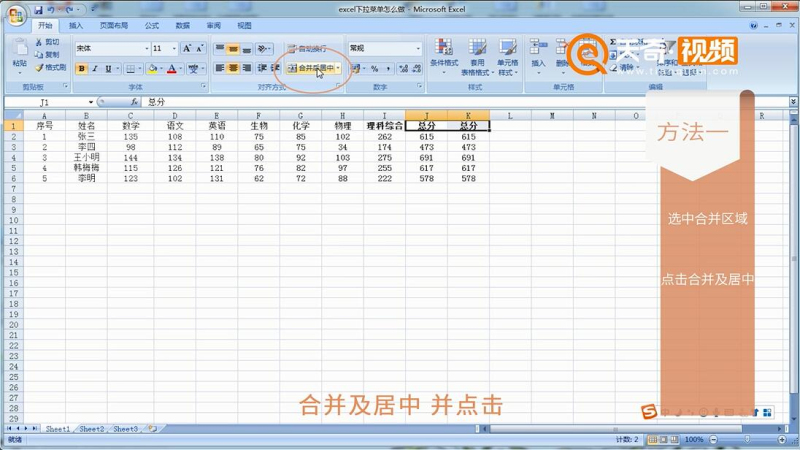The height and width of the screenshot is (450, 800).
Task: Open Sheet3 worksheet tab
Action: point(126,429)
